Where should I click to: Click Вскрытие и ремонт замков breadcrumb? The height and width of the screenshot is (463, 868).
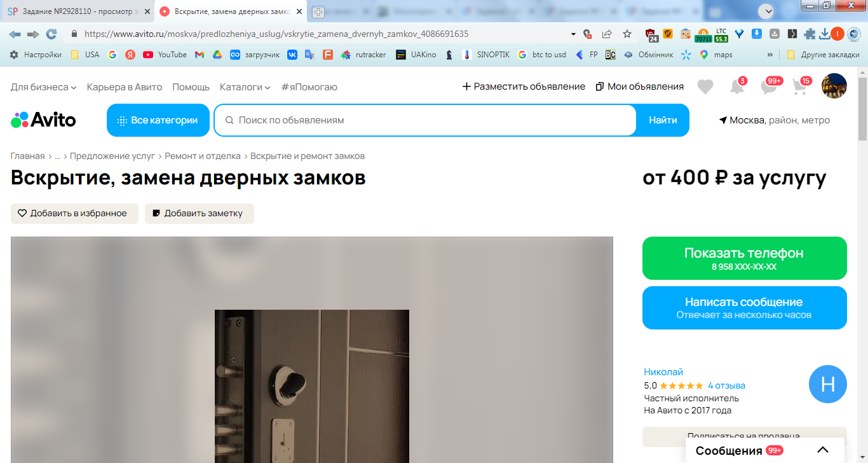308,156
